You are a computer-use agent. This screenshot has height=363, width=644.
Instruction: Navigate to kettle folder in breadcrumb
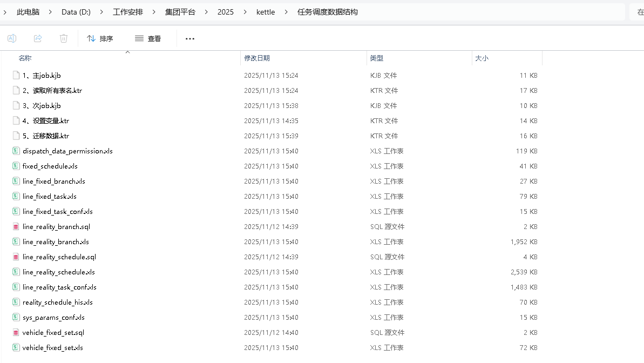click(266, 12)
